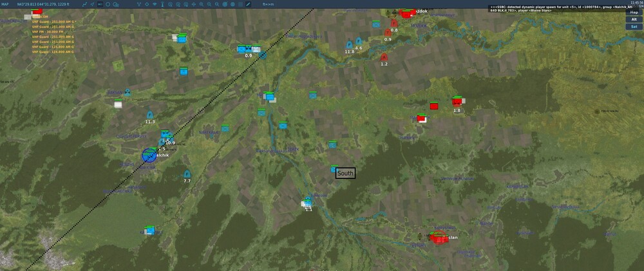Select the arrow pointer tool in toolbar
Screen dimensions: 644x271
(x=92, y=4)
